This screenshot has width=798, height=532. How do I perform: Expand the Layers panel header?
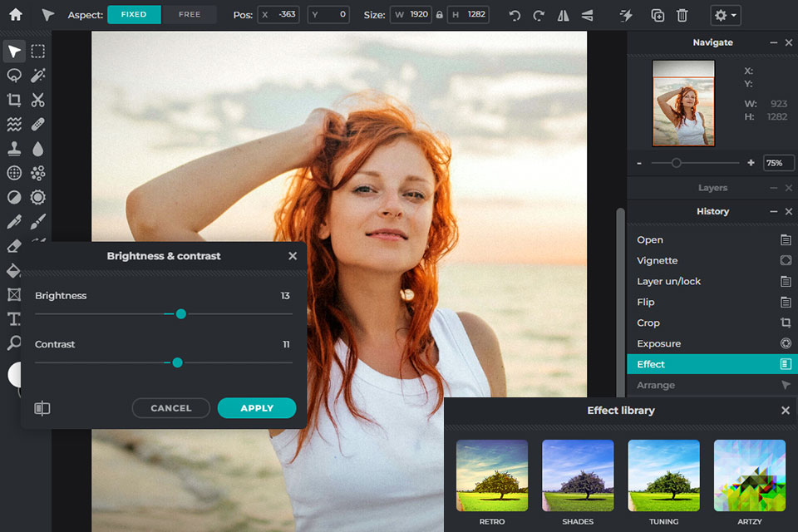[712, 188]
